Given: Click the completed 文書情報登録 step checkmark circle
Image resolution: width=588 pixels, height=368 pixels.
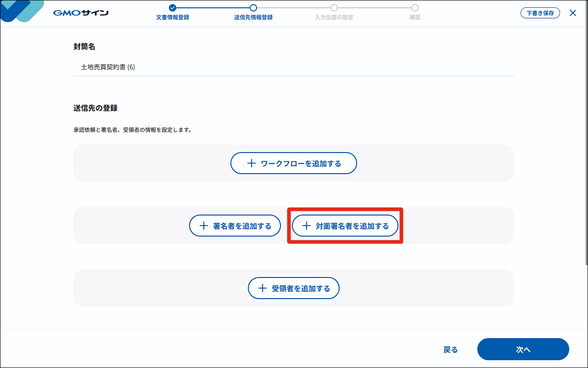Looking at the screenshot, I should [x=173, y=7].
